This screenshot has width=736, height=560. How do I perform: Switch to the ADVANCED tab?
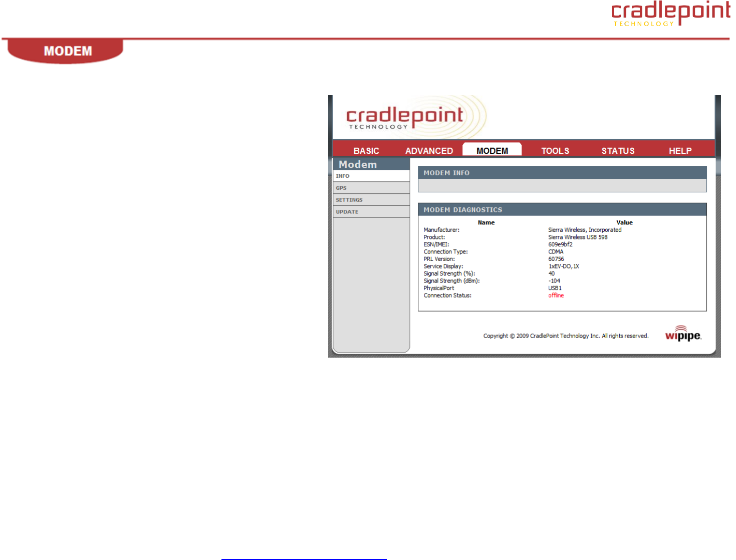click(429, 151)
